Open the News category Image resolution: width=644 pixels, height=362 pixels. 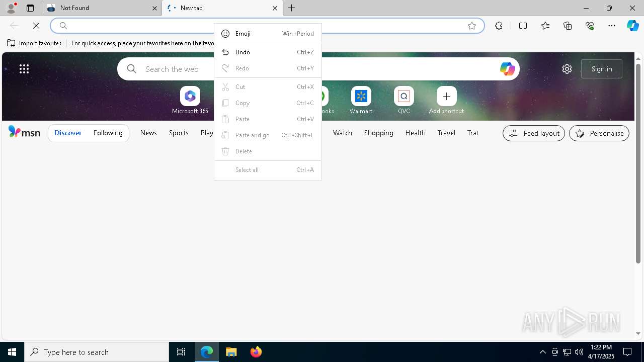(x=148, y=133)
